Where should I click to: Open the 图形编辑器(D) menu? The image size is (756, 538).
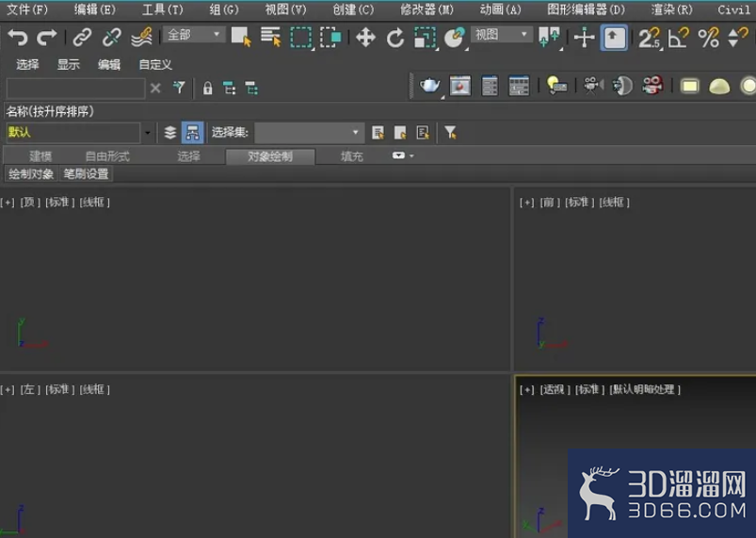pos(586,9)
